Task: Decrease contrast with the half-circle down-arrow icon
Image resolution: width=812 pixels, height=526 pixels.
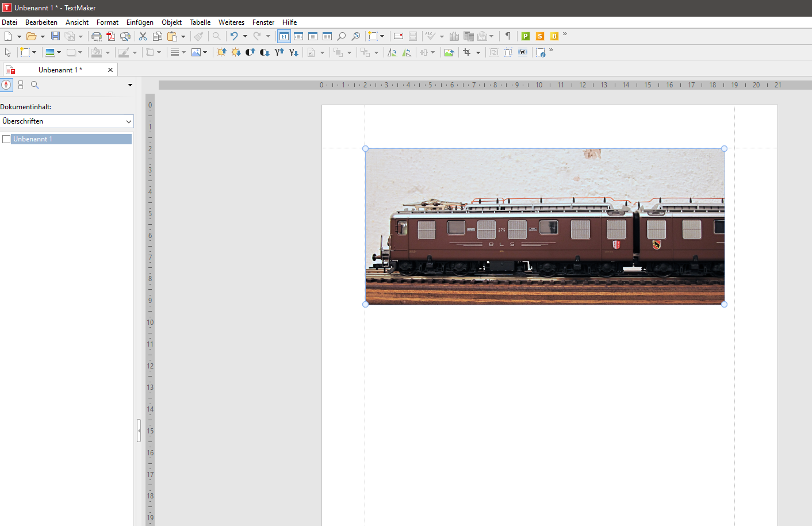Action: pyautogui.click(x=265, y=52)
